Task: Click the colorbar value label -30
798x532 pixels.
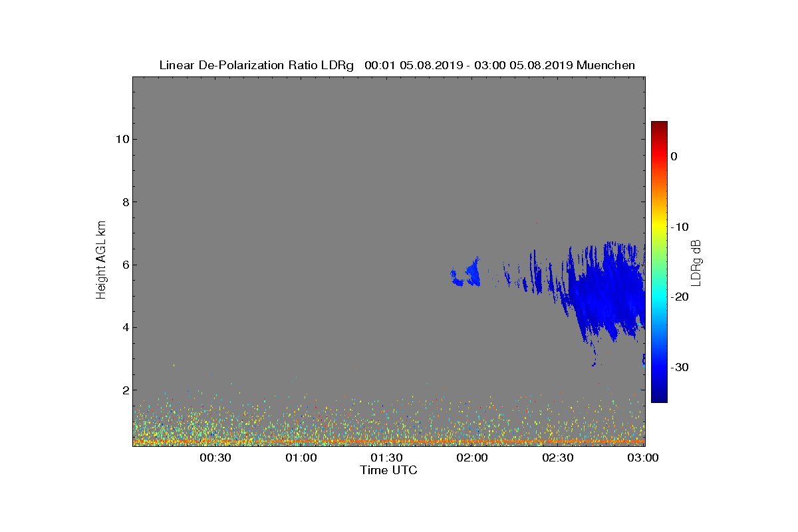Action: coord(679,367)
